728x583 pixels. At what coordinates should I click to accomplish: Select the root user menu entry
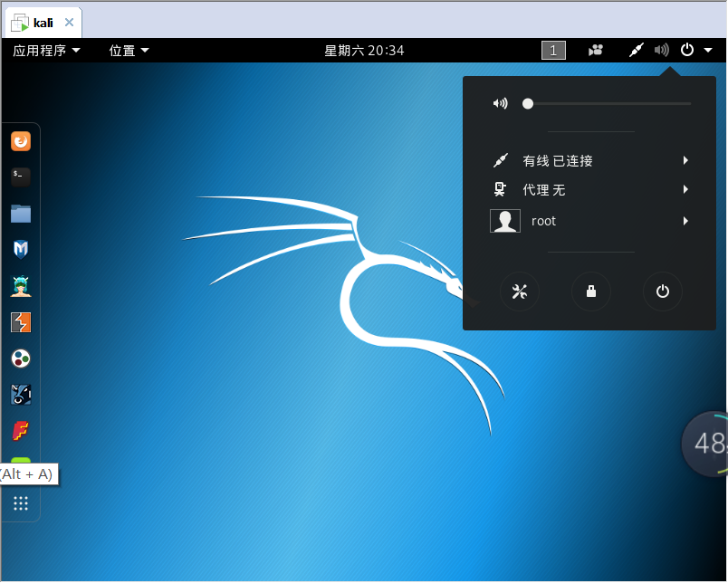point(589,221)
